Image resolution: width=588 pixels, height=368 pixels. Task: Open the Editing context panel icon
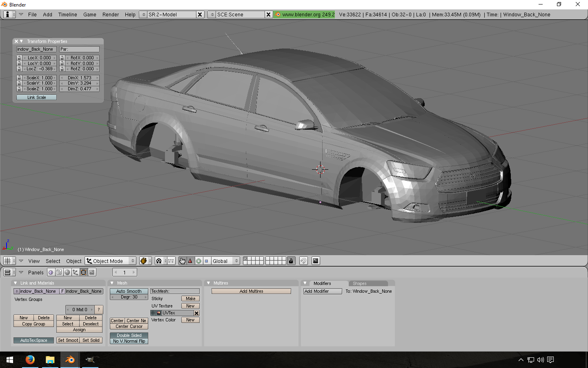click(84, 272)
